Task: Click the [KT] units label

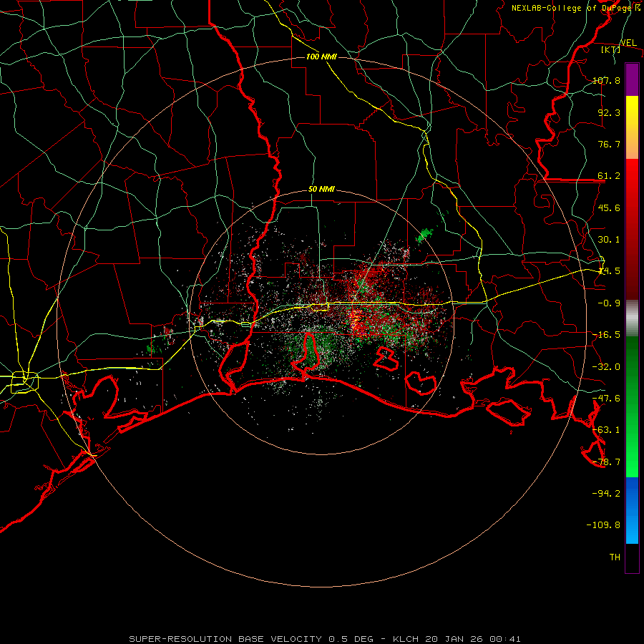Action: 611,49
